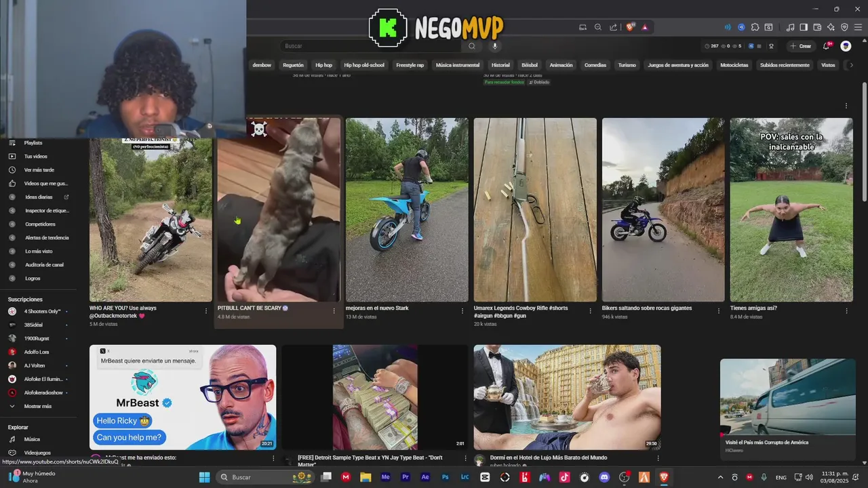Image resolution: width=868 pixels, height=488 pixels.
Task: Click the Discord taskbar icon
Action: point(604,477)
